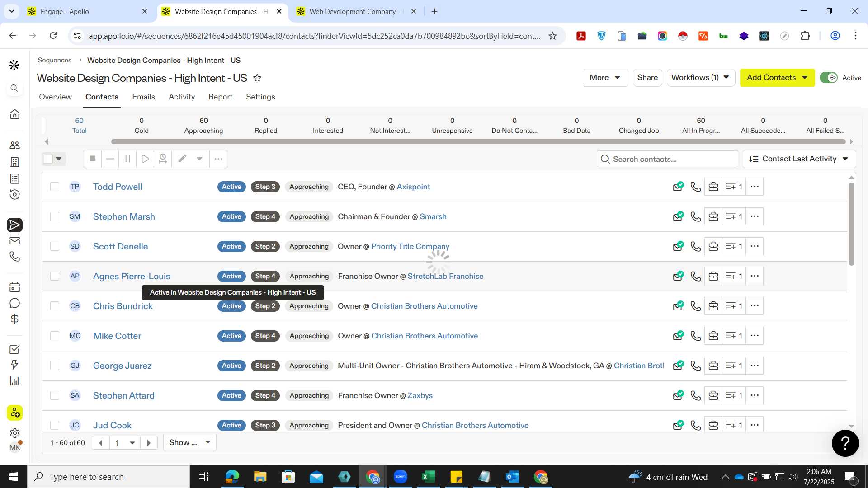Screen dimensions: 868x488
Task: Open the sidebar search icon
Action: pyautogui.click(x=14, y=88)
